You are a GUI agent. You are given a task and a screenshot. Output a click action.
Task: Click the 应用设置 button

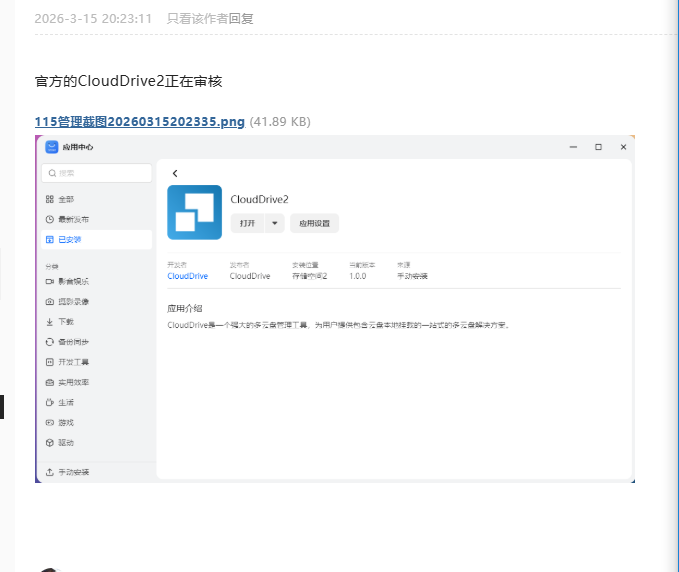[x=314, y=223]
